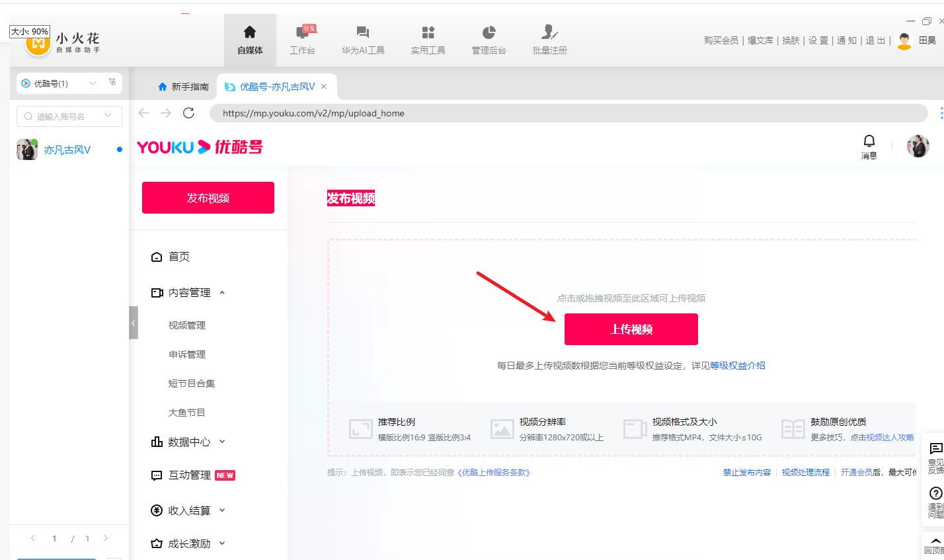Image resolution: width=944 pixels, height=560 pixels.
Task: Open 大鱼节目 in the sidebar
Action: (x=187, y=413)
